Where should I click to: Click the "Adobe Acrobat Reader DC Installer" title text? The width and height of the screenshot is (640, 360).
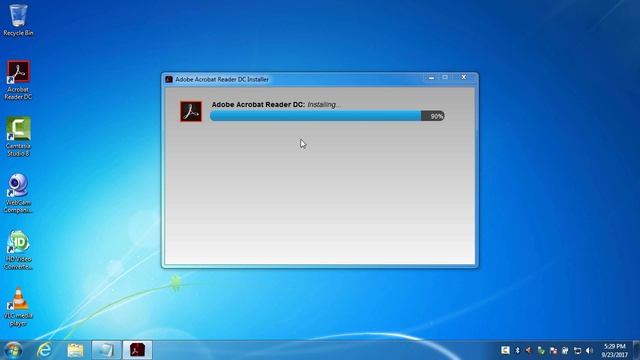(222, 79)
